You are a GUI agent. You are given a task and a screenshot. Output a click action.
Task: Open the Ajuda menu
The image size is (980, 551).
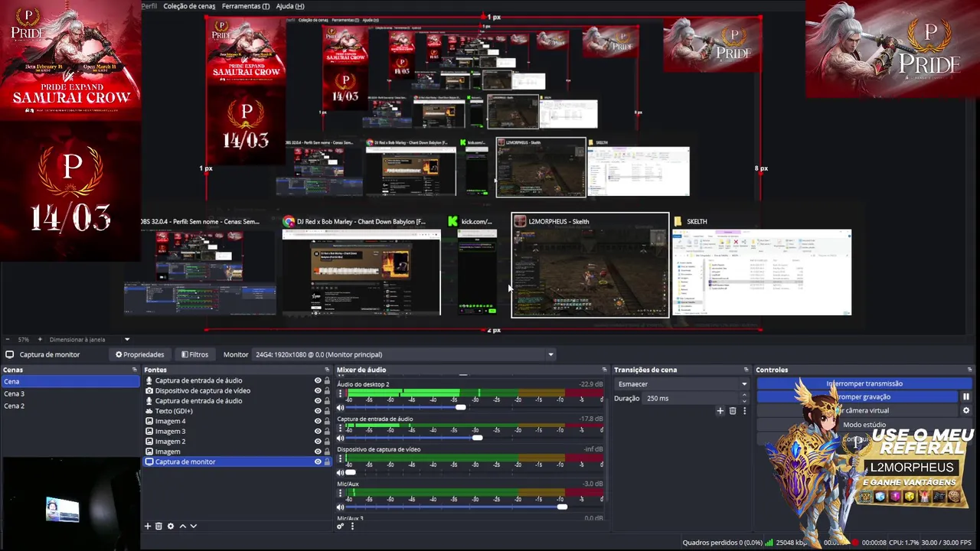pyautogui.click(x=289, y=6)
